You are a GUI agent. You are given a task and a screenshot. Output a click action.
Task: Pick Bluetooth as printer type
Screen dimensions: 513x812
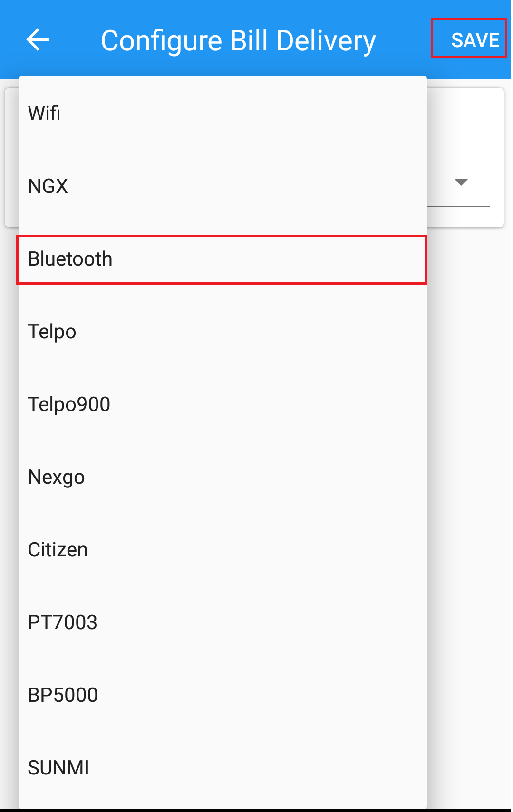(x=223, y=259)
